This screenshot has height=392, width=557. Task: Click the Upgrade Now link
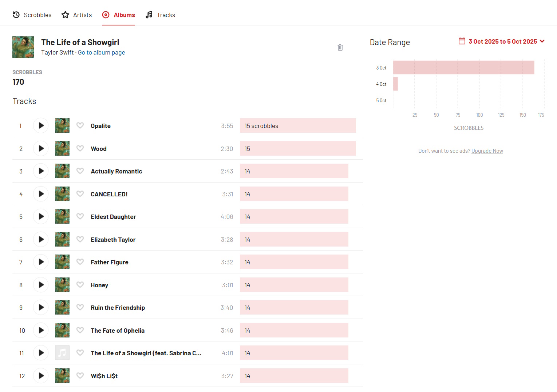487,151
